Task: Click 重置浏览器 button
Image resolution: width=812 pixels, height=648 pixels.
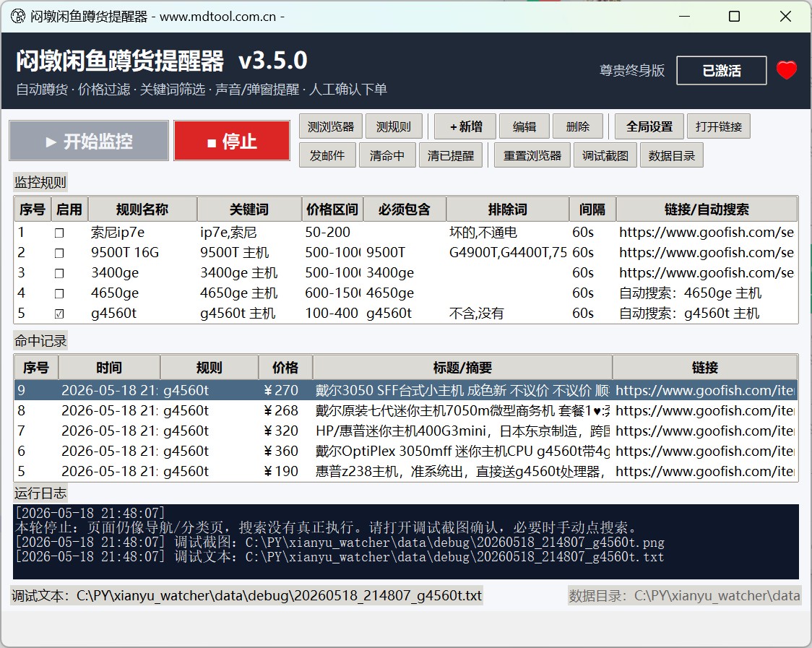Action: click(532, 155)
